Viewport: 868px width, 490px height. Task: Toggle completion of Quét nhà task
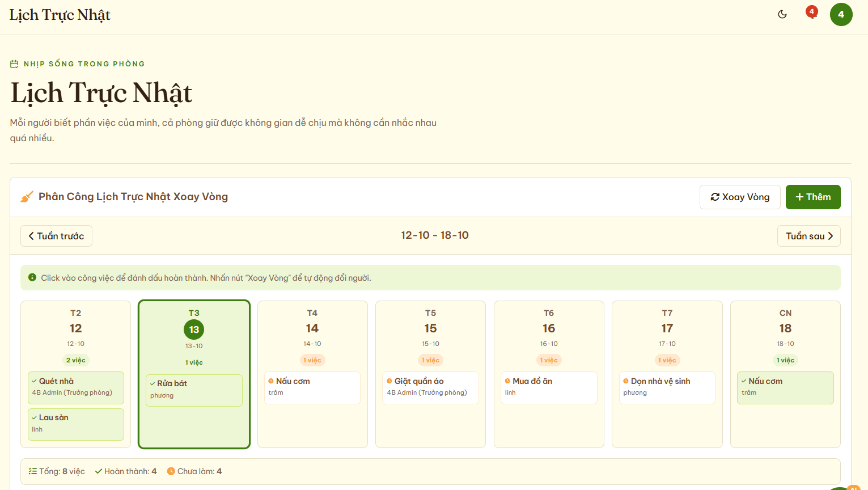pyautogui.click(x=76, y=388)
